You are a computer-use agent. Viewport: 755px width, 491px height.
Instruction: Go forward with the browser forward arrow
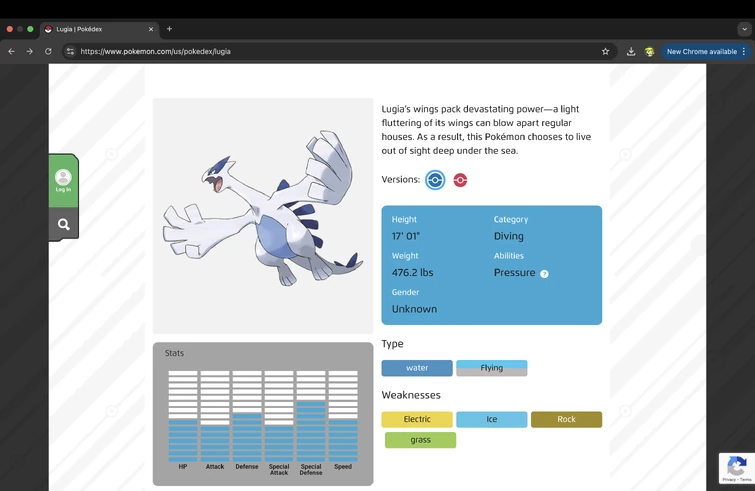click(30, 52)
